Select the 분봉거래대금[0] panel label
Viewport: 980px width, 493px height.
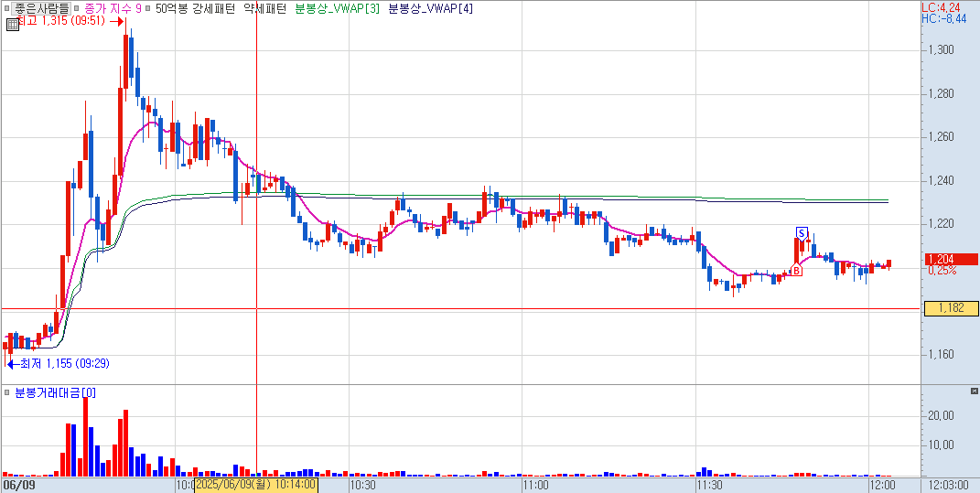tap(55, 392)
